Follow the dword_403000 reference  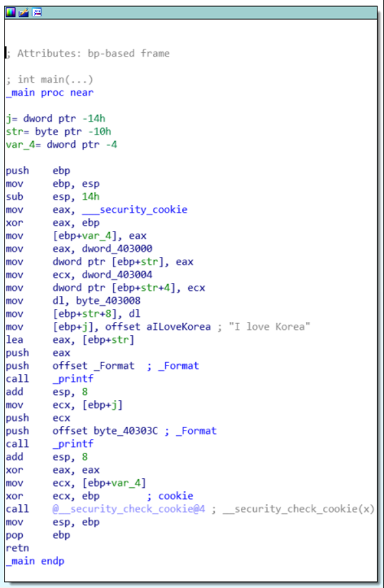(117, 248)
